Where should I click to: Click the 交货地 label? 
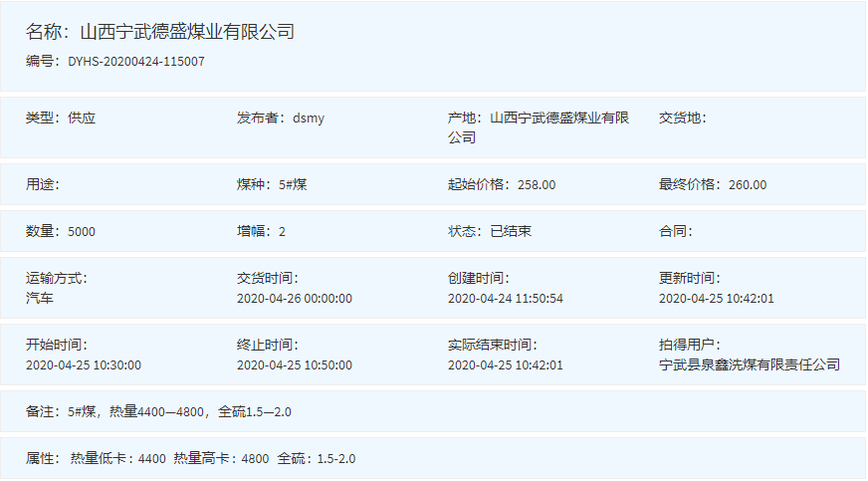point(682,118)
